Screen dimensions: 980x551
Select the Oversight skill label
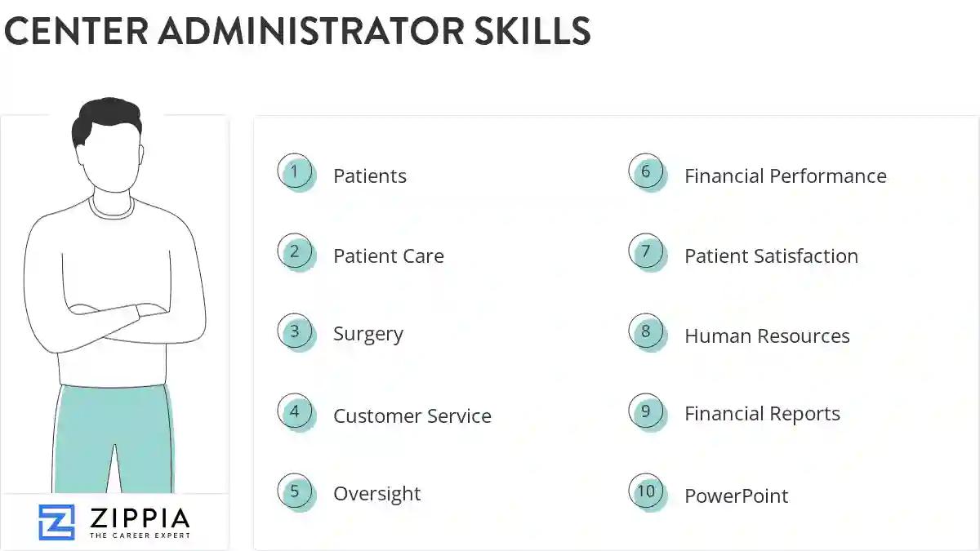(377, 494)
